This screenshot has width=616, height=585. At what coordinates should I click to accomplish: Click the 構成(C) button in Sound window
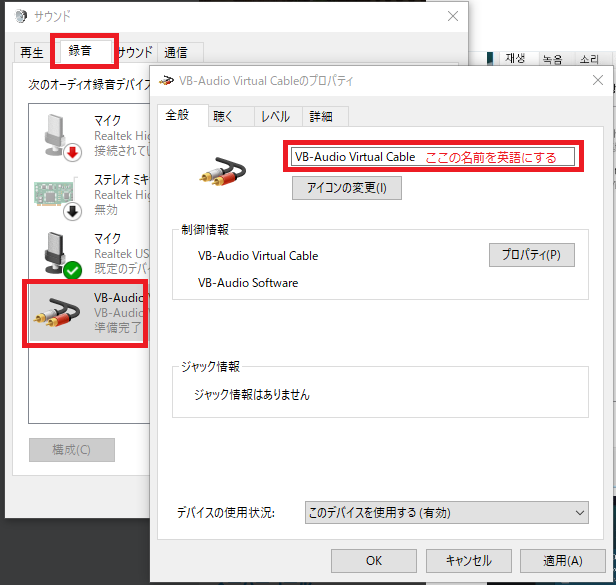coord(72,450)
